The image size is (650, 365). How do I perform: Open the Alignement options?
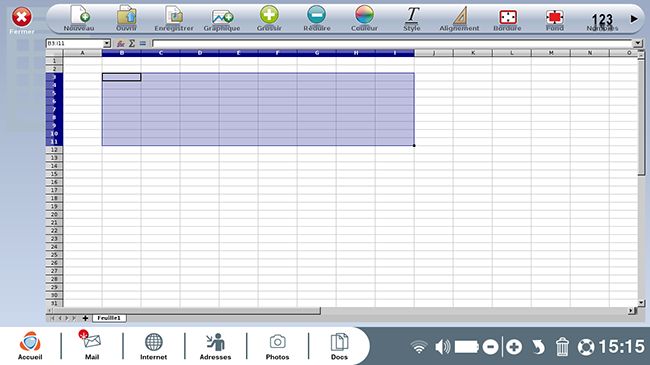click(459, 18)
